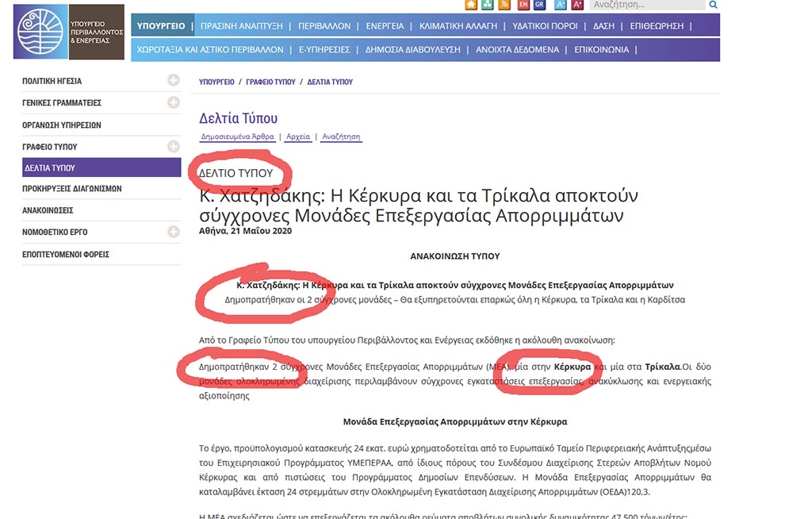Switch language with the EN icon
Viewport: 812px width, 519px height.
click(523, 5)
